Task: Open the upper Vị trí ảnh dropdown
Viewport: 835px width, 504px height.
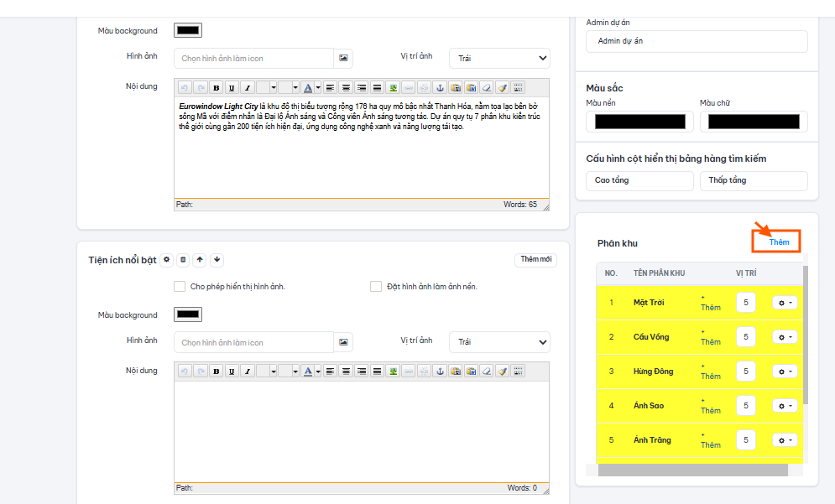Action: tap(499, 58)
